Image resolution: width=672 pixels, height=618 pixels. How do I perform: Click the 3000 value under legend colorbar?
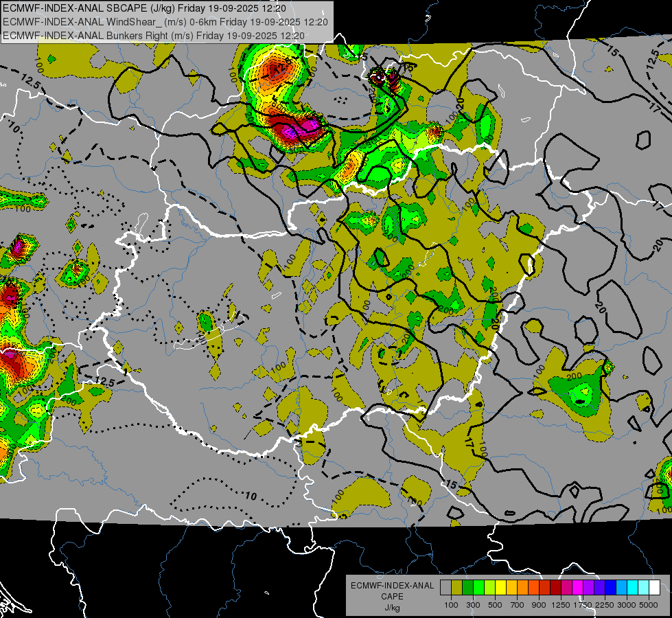point(627,605)
